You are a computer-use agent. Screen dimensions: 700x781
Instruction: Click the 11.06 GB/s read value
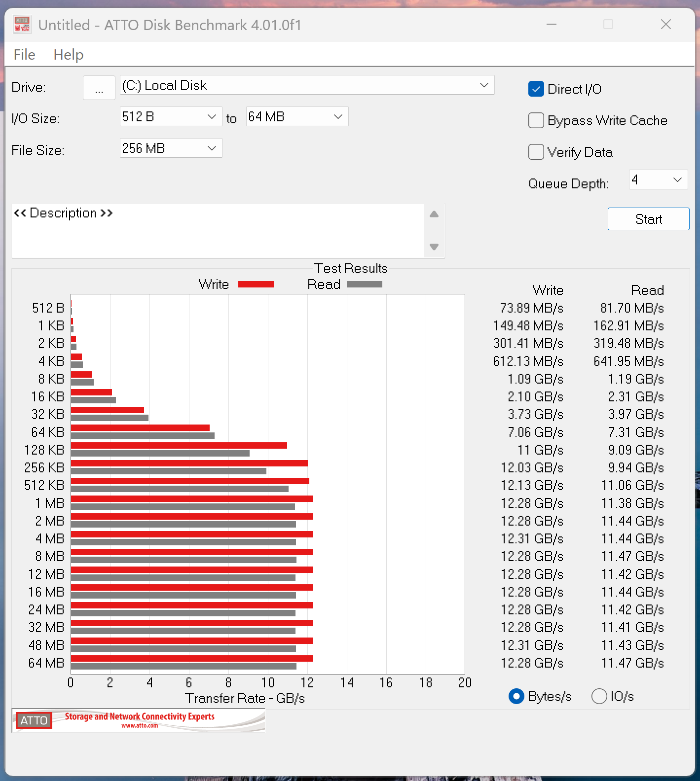point(632,486)
